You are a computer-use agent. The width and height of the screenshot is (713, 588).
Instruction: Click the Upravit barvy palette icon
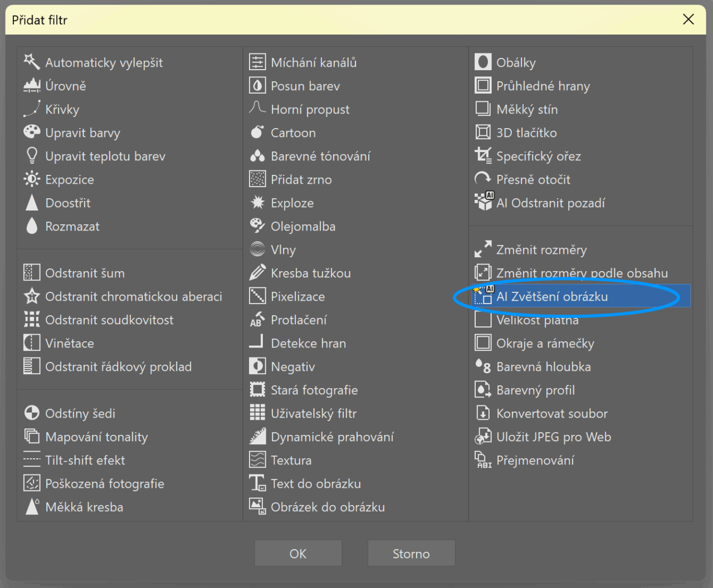(x=32, y=133)
